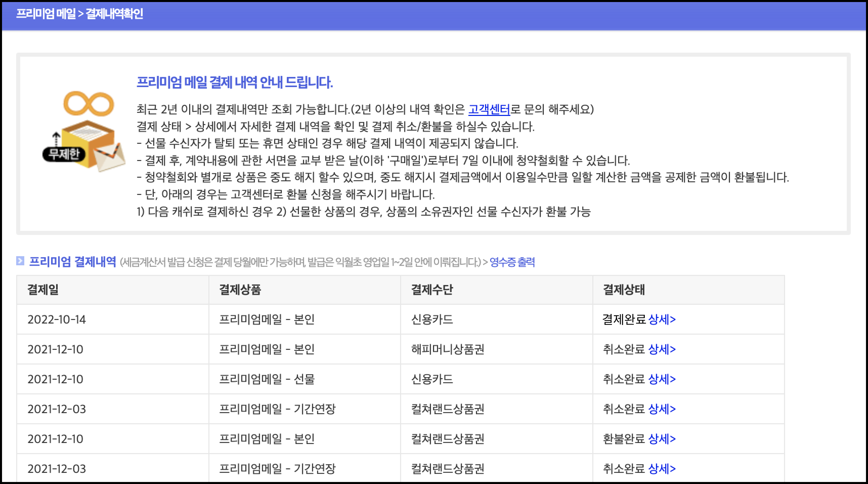Click the 7일 이내 청약철회 notice line

pyautogui.click(x=383, y=160)
